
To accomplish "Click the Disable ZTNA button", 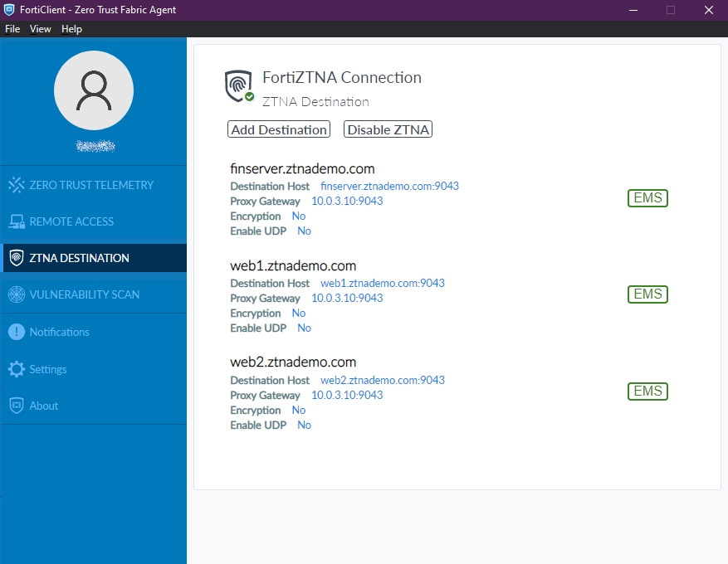I will (x=388, y=129).
